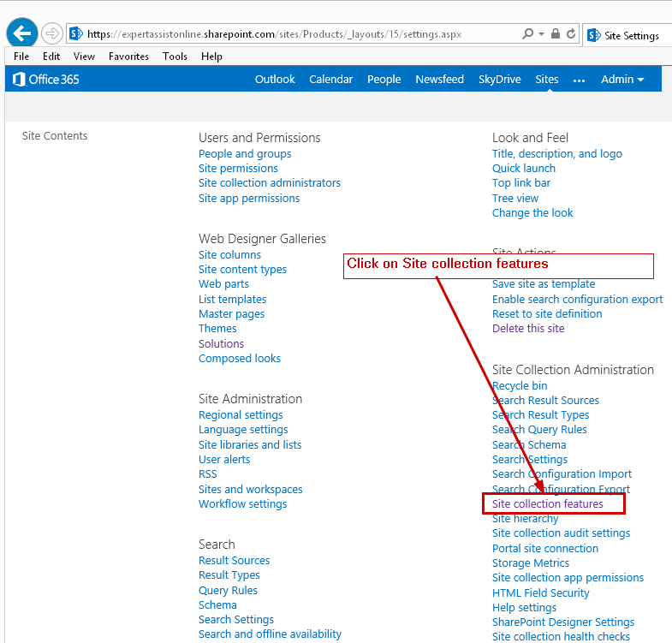
Task: Click the Recycle bin link
Action: [x=520, y=386]
